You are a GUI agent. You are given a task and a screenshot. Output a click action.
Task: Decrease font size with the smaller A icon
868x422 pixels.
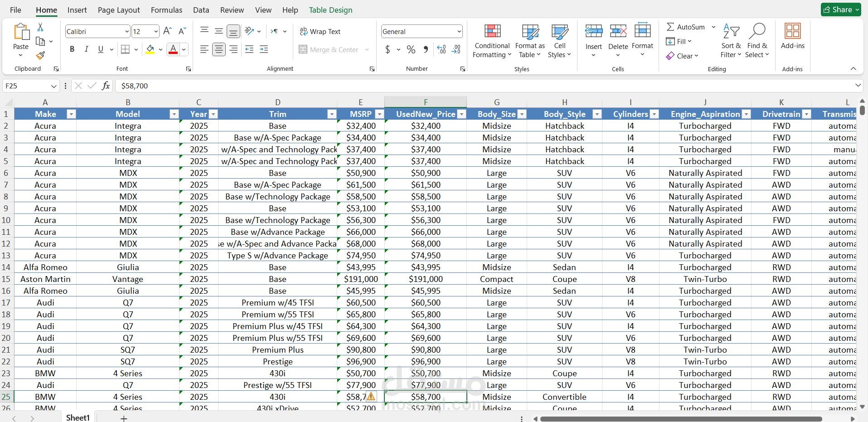pos(182,31)
